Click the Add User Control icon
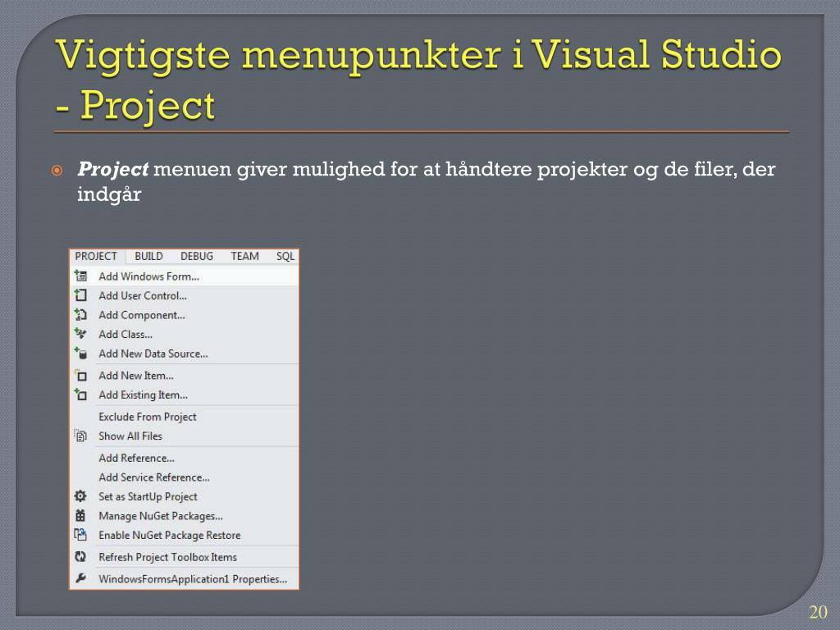Screen dimensions: 840x630 point(80,295)
